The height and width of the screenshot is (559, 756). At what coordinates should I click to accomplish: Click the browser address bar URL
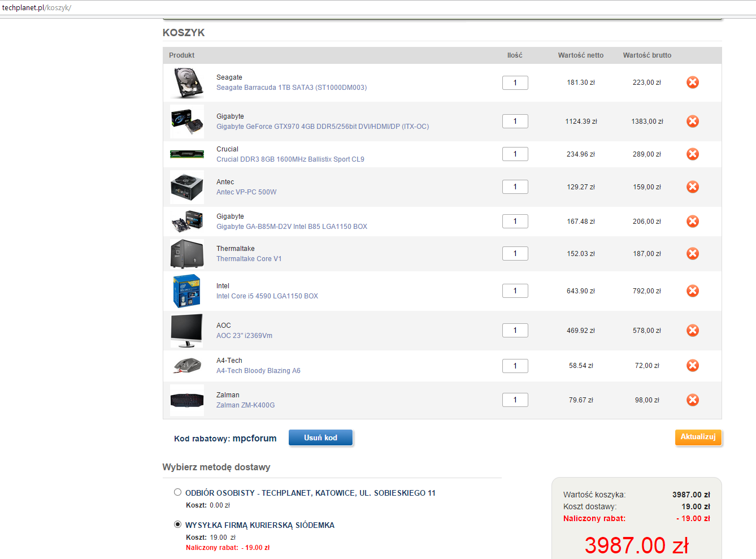pyautogui.click(x=37, y=8)
